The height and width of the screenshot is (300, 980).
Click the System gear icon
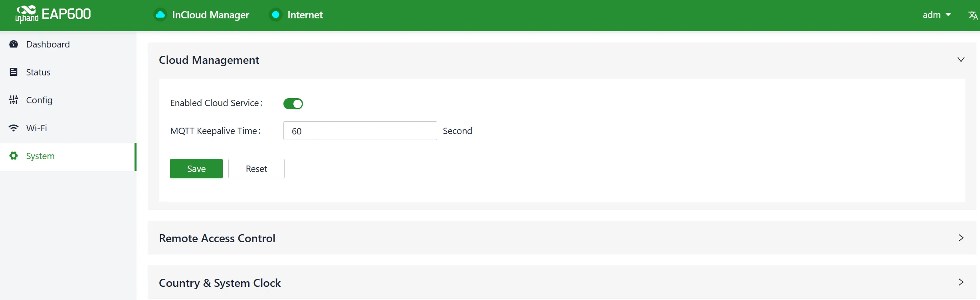(x=14, y=156)
